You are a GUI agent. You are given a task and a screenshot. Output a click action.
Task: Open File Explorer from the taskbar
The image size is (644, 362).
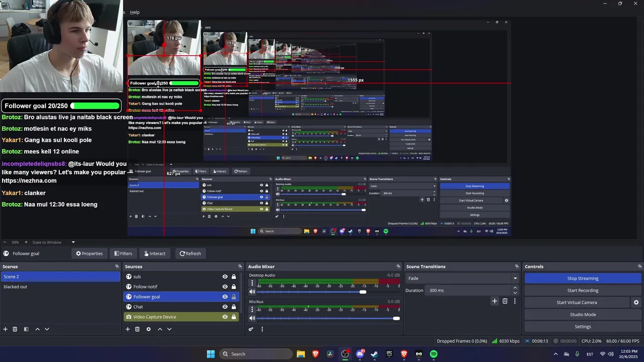pyautogui.click(x=301, y=354)
